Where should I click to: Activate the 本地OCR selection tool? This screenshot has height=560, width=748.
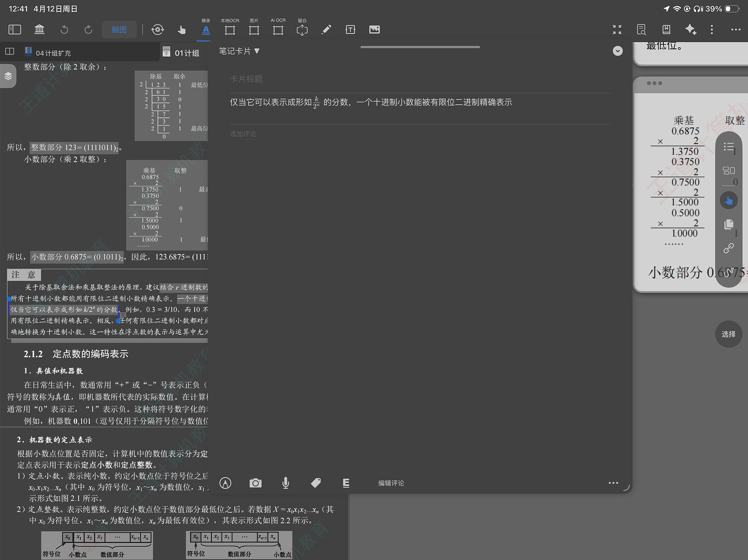(230, 29)
